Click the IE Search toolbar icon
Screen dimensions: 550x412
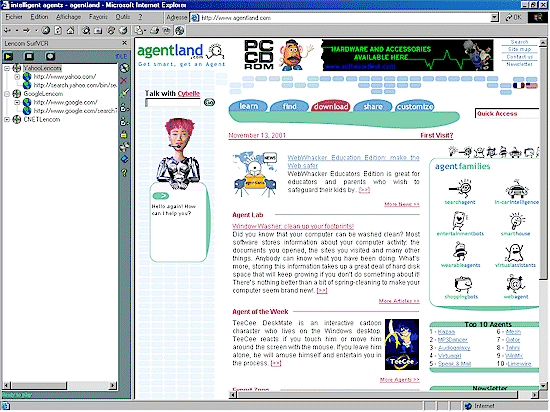pyautogui.click(x=86, y=31)
